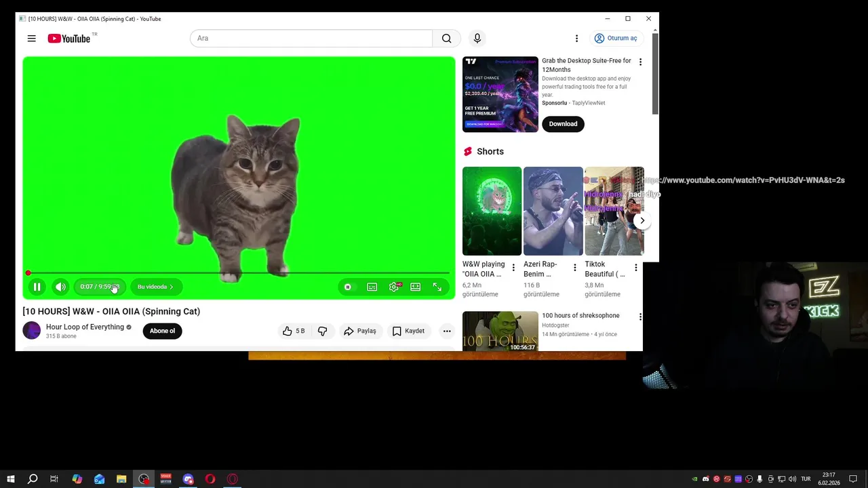Screen dimensions: 868x488
Task: Open the Voice Meeter taskbar app
Action: 166,479
